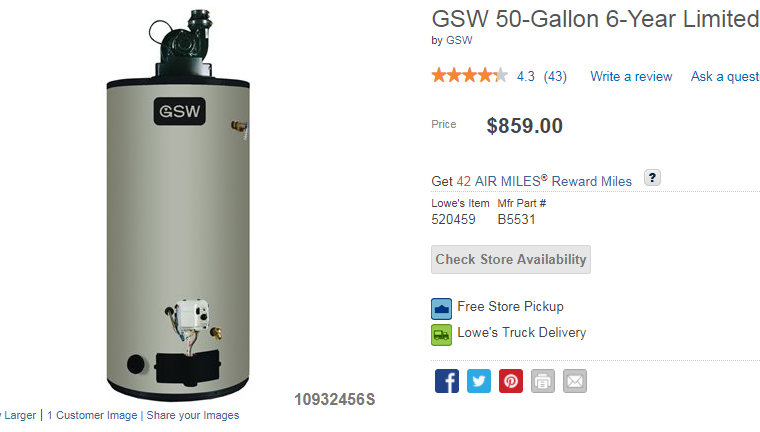Email this product via envelope icon
The width and height of the screenshot is (760, 432).
coord(574,381)
